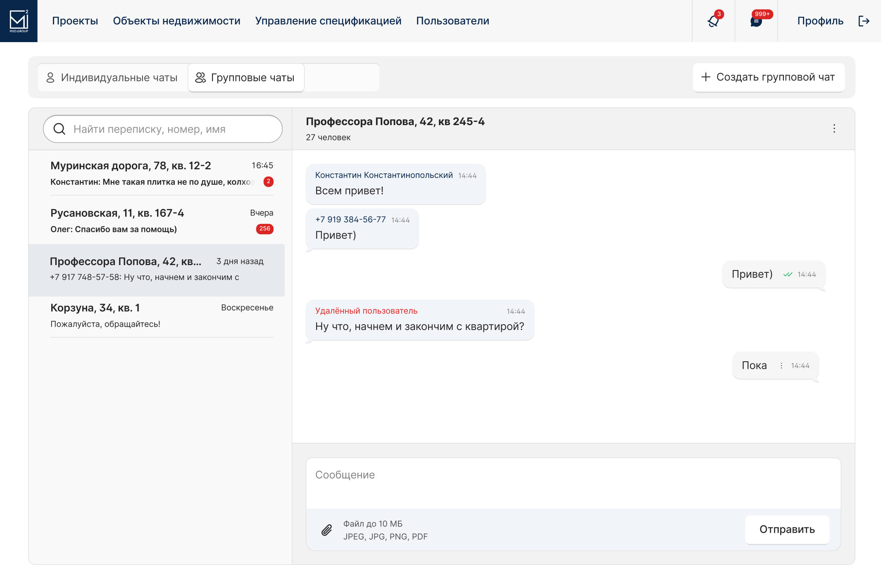Click Отправить button

click(787, 529)
